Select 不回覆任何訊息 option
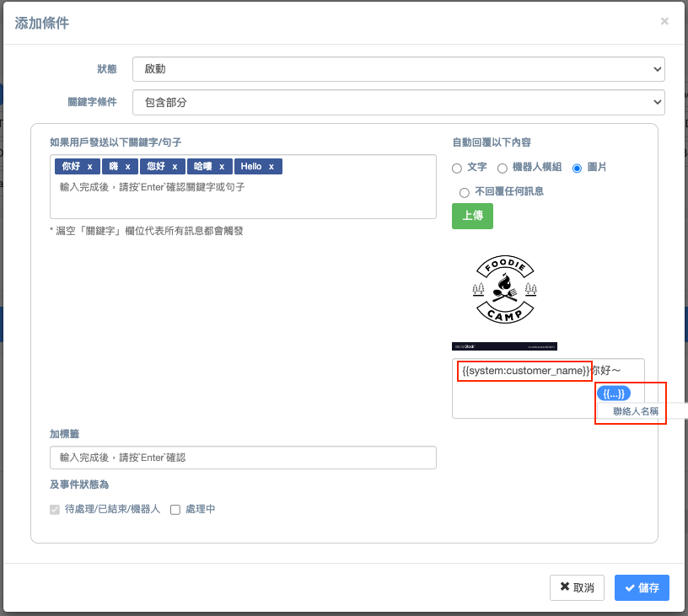This screenshot has height=616, width=688. (x=464, y=192)
